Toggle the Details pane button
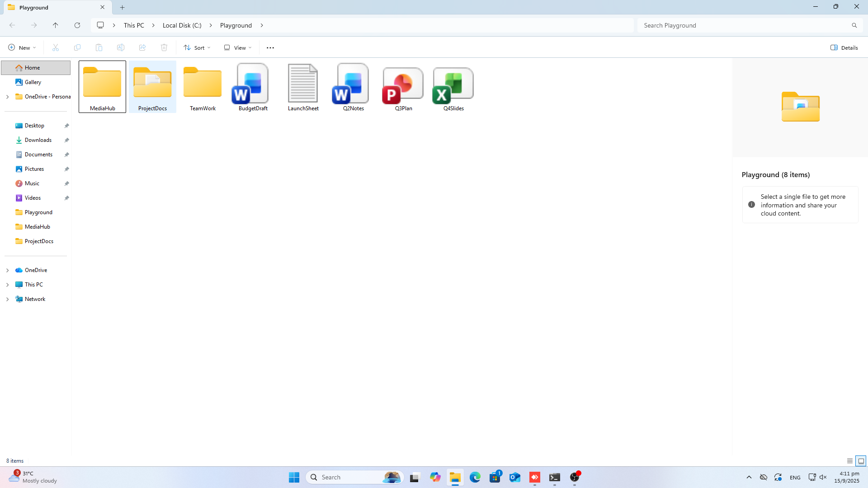Viewport: 868px width, 488px height. pos(844,47)
